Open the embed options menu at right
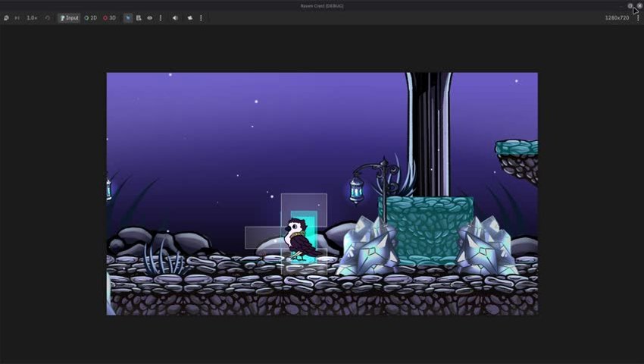The width and height of the screenshot is (644, 364). 638,18
